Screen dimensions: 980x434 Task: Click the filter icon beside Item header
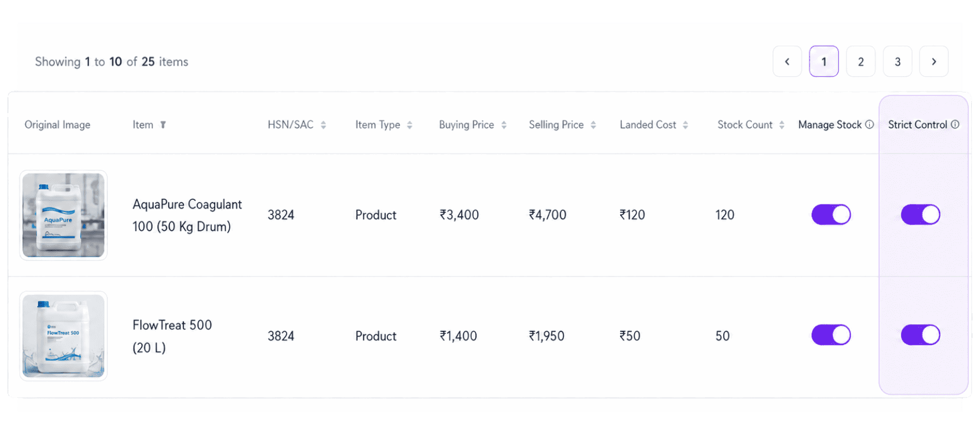(163, 125)
